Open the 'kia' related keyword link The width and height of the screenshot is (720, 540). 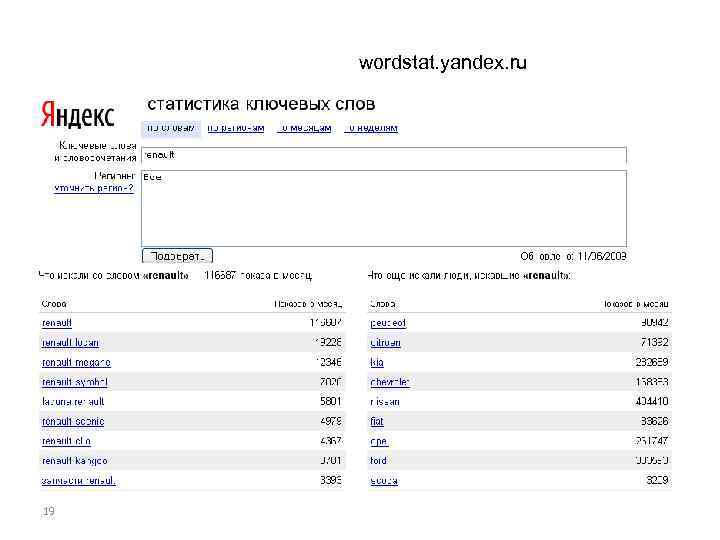coord(377,362)
